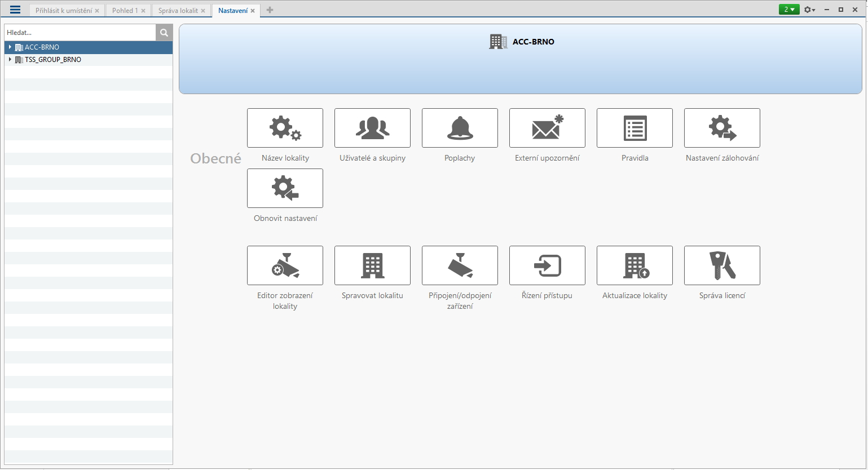The height and width of the screenshot is (470, 868).
Task: Click the Poplachy bell icon
Action: pyautogui.click(x=460, y=128)
